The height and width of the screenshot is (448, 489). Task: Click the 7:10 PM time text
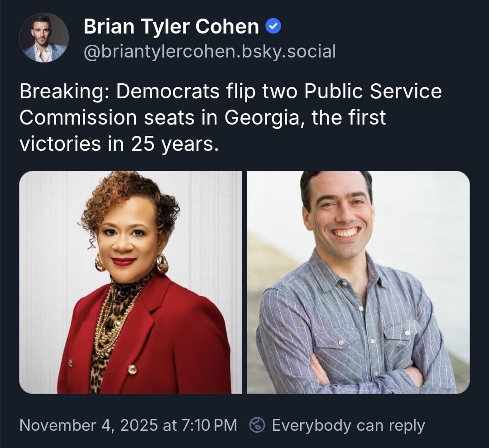click(209, 425)
